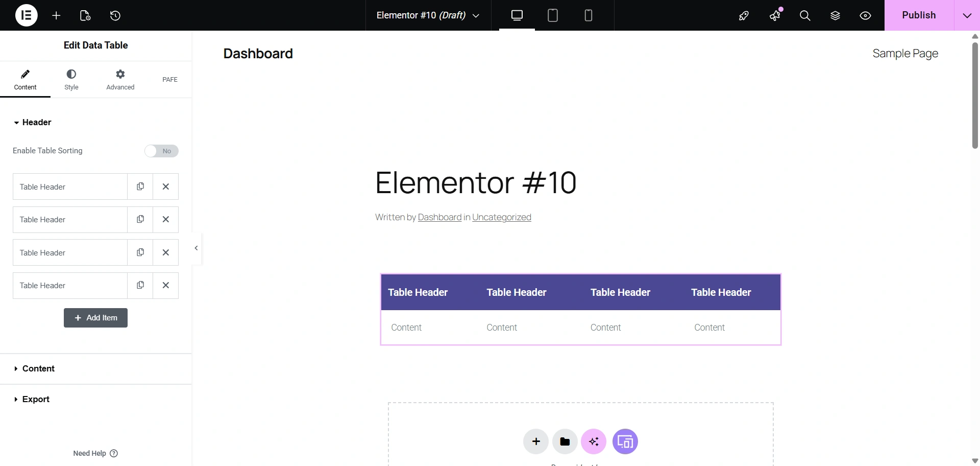Remove the third Table Header item
The height and width of the screenshot is (466, 980).
166,252
